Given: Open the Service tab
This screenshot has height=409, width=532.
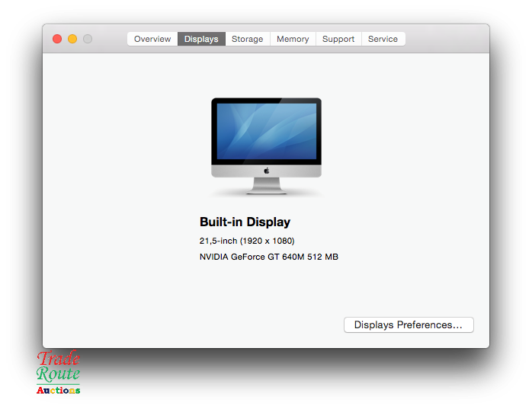Looking at the screenshot, I should pyautogui.click(x=383, y=39).
